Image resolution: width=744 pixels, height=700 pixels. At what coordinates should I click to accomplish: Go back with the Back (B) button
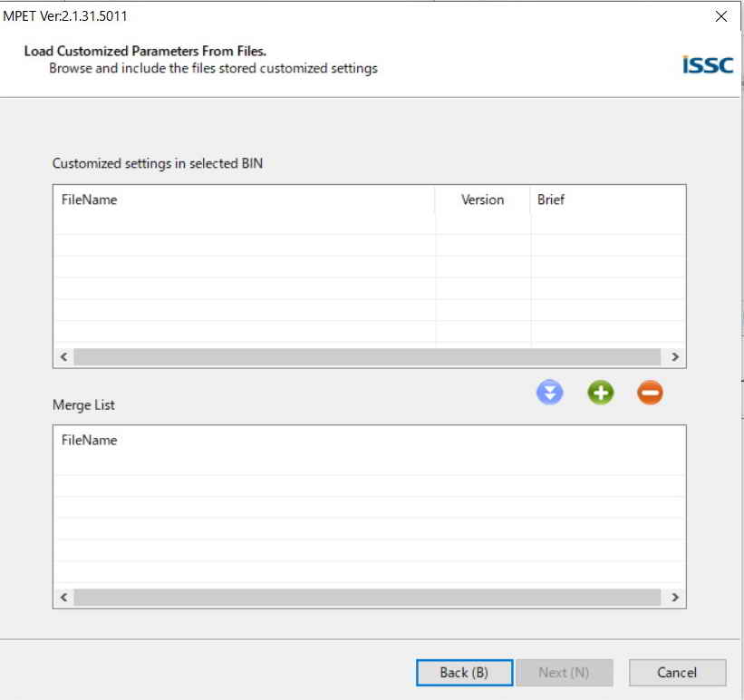(x=465, y=673)
